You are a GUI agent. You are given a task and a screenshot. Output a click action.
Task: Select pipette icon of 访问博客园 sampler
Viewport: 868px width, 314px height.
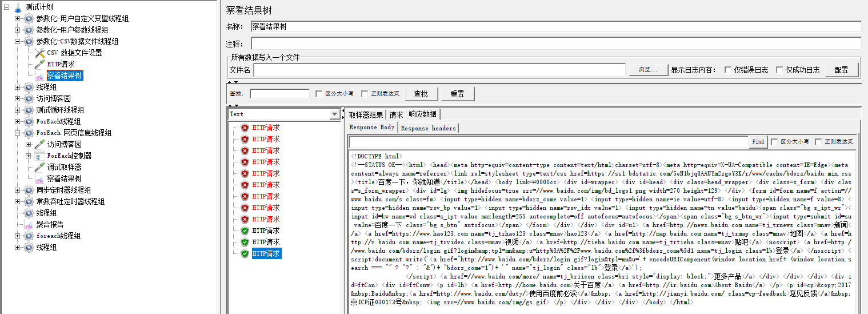(39, 144)
